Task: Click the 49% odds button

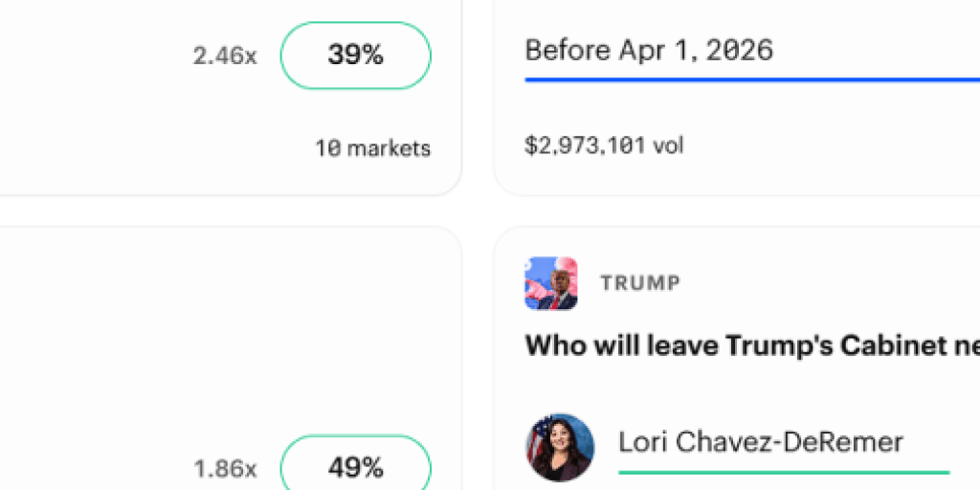Action: (355, 468)
